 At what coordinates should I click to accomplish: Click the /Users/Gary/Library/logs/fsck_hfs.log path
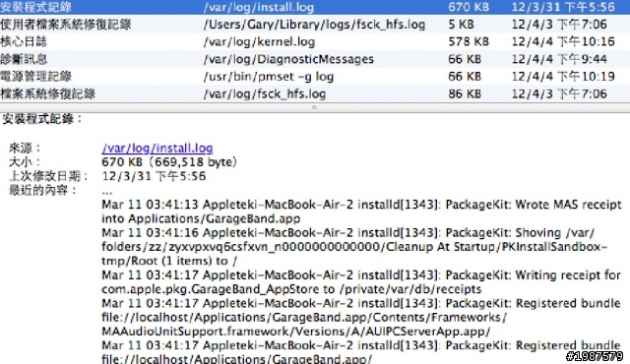point(314,25)
